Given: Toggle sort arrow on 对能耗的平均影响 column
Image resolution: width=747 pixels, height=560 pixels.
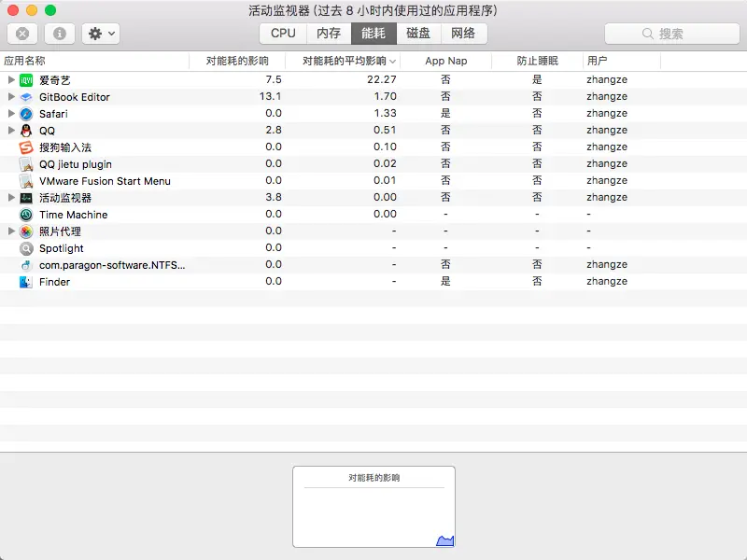Looking at the screenshot, I should 392,62.
